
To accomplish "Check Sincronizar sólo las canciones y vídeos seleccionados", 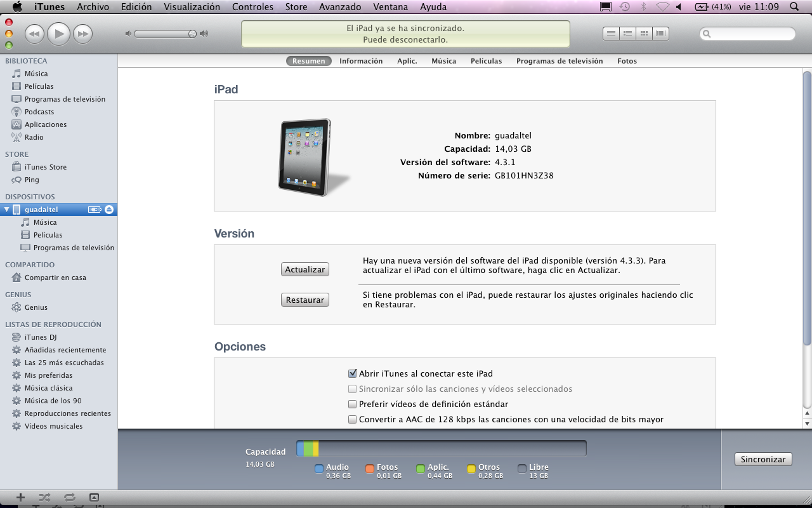I will tap(353, 389).
